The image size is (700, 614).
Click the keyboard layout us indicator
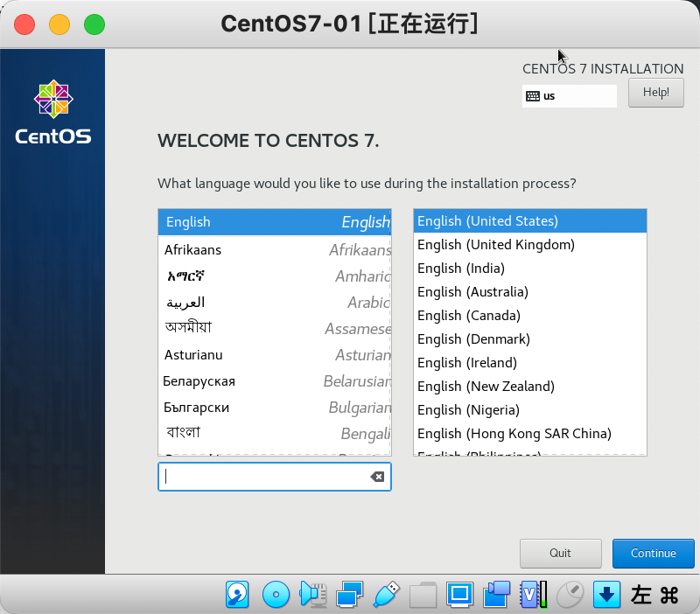[x=570, y=96]
